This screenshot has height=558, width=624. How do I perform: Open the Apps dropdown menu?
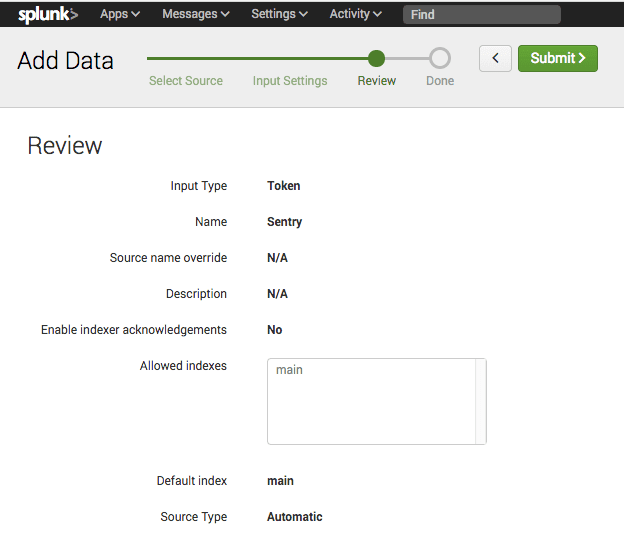(x=120, y=14)
